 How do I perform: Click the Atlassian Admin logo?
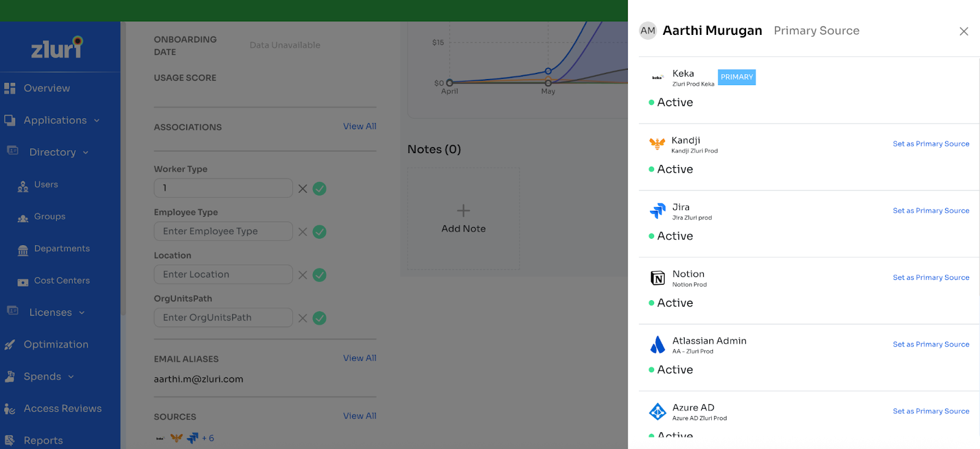(x=658, y=345)
